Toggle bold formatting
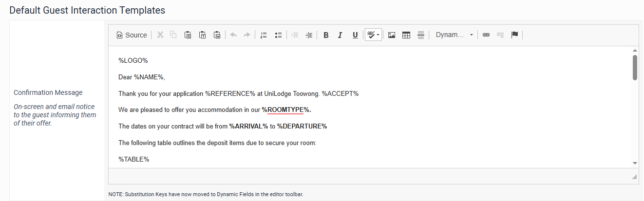The height and width of the screenshot is (201, 644). click(x=326, y=35)
